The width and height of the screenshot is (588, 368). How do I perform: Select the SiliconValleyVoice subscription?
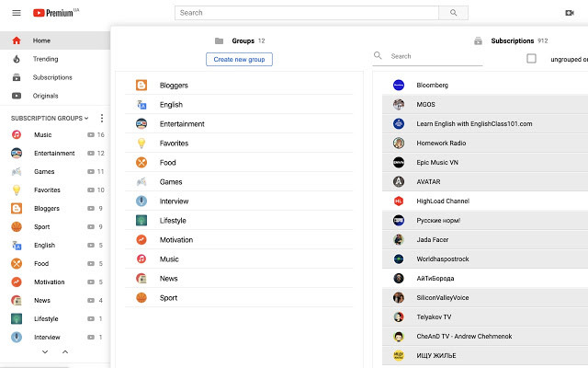[x=485, y=298]
